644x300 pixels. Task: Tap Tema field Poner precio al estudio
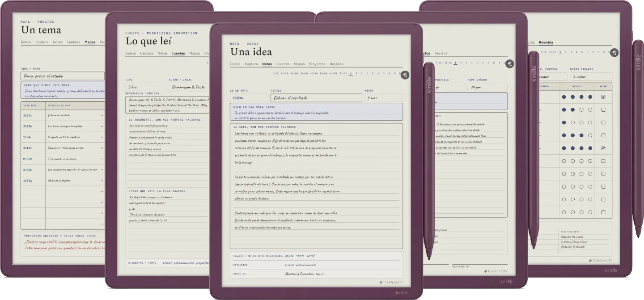click(63, 76)
